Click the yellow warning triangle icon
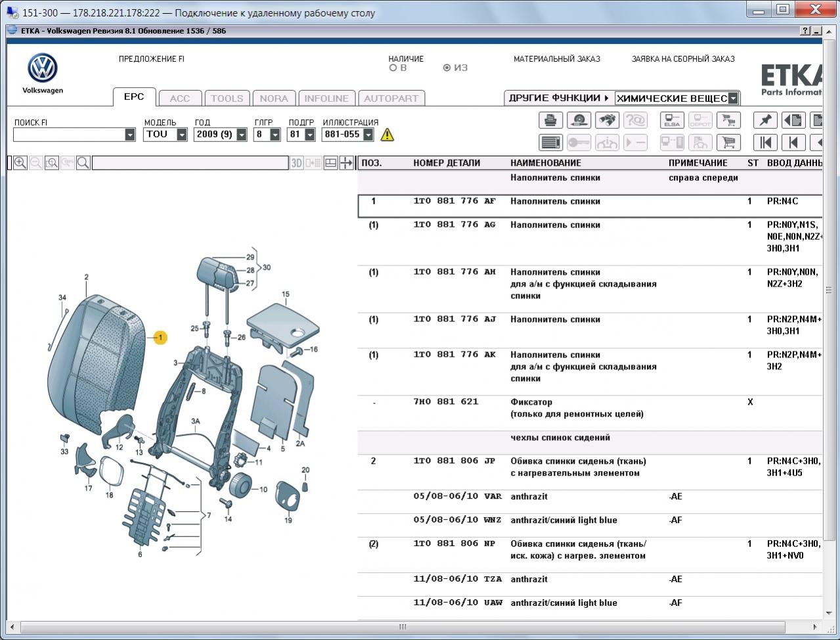Viewport: 840px width, 640px height. click(x=387, y=135)
